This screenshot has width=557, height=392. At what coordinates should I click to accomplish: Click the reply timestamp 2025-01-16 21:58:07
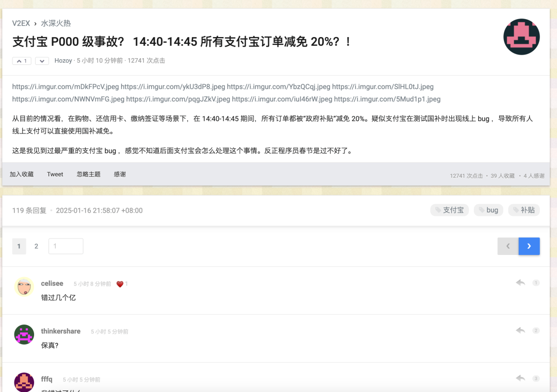pos(99,210)
